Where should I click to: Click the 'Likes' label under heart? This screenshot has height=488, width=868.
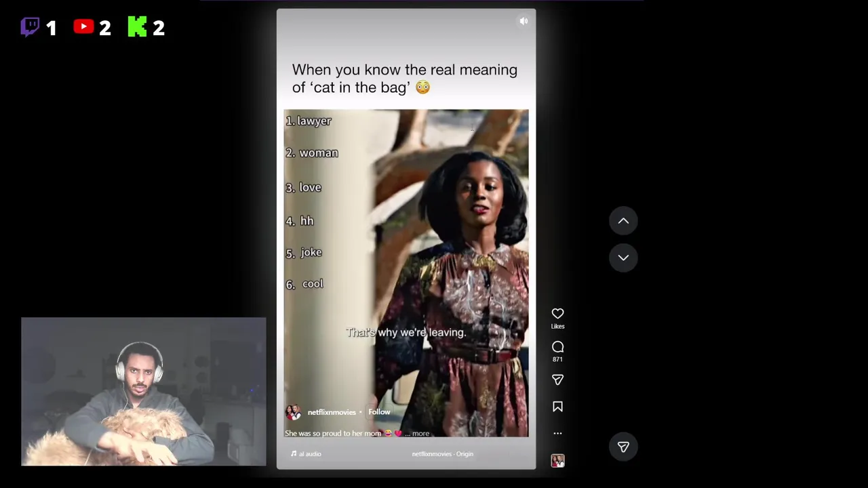[557, 327]
